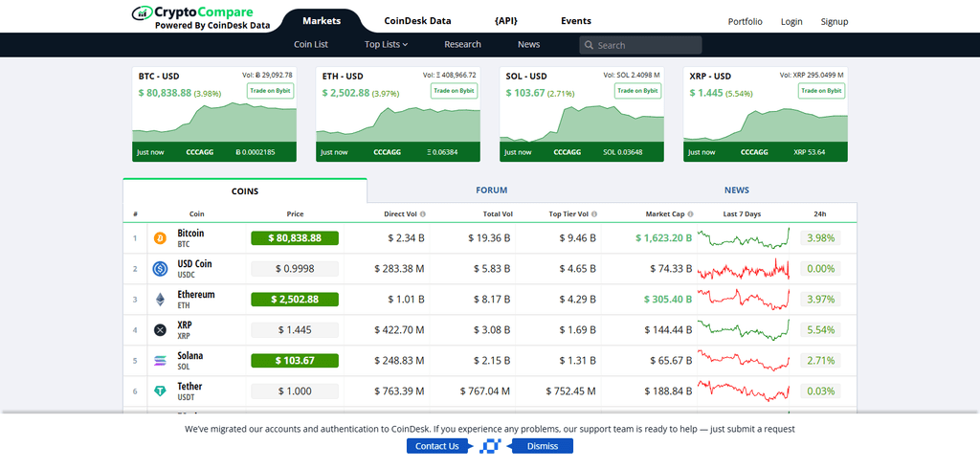Open the CoinDesk Data tab
Viewport: 980px width, 469px height.
click(417, 21)
